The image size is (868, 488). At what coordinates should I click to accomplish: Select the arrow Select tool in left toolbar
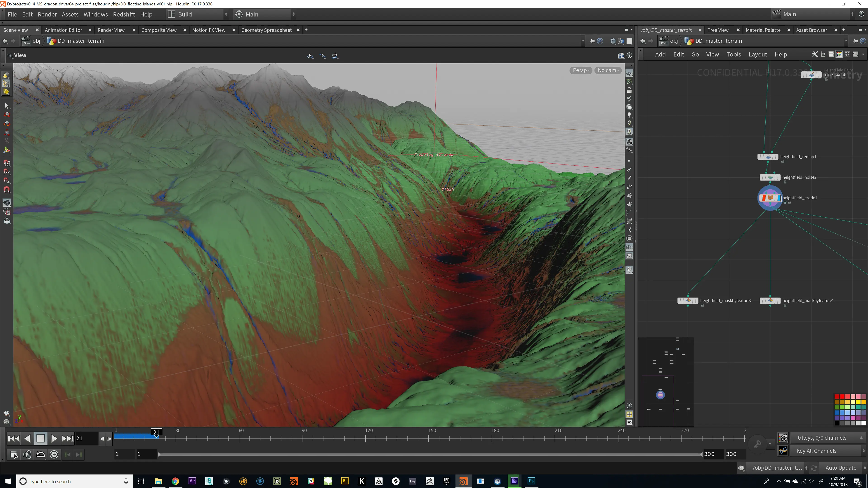coord(7,106)
